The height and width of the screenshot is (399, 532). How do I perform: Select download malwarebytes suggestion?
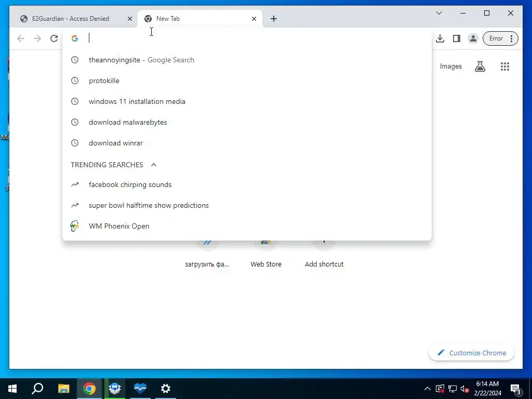click(x=247, y=122)
